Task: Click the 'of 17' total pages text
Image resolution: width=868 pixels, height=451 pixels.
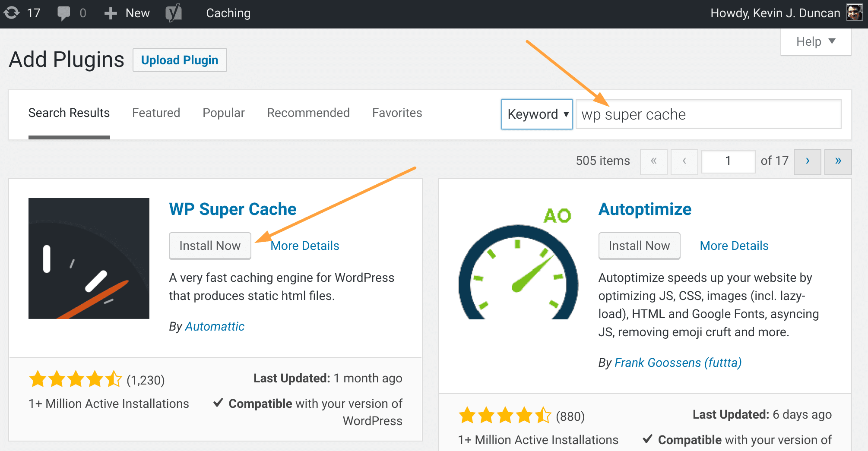Action: point(775,161)
